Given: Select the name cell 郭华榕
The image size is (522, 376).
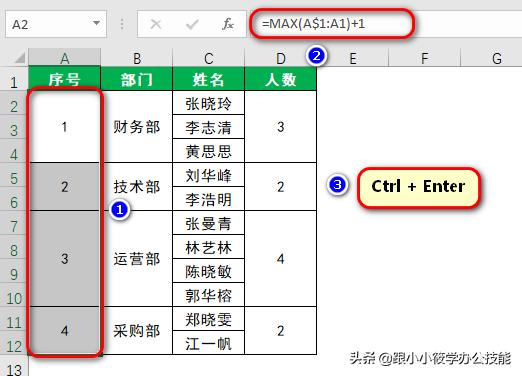Looking at the screenshot, I should [209, 295].
